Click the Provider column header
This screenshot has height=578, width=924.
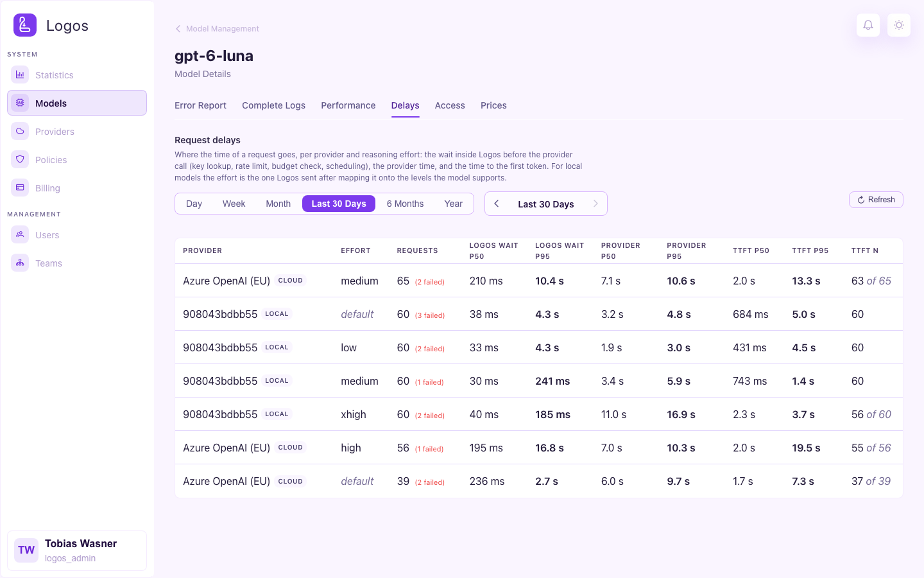pyautogui.click(x=203, y=250)
